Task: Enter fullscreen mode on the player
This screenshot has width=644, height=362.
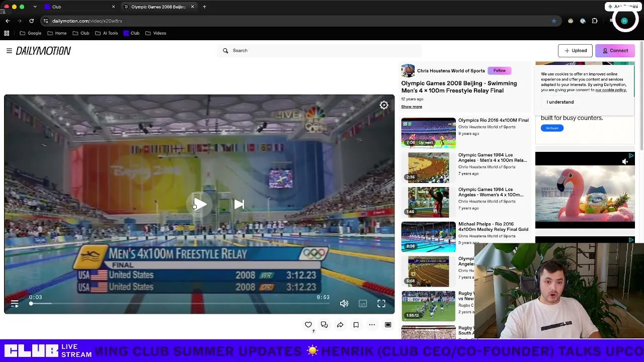Action: tap(381, 304)
